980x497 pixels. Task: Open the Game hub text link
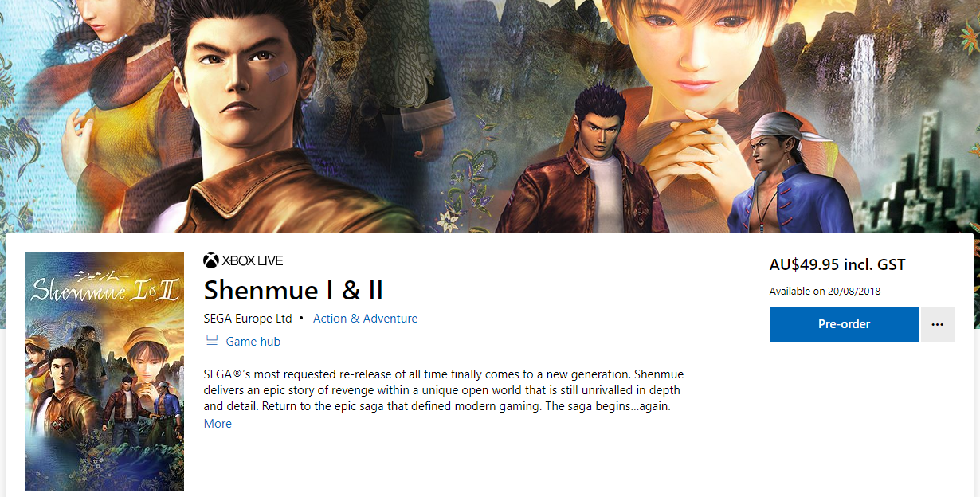point(253,342)
